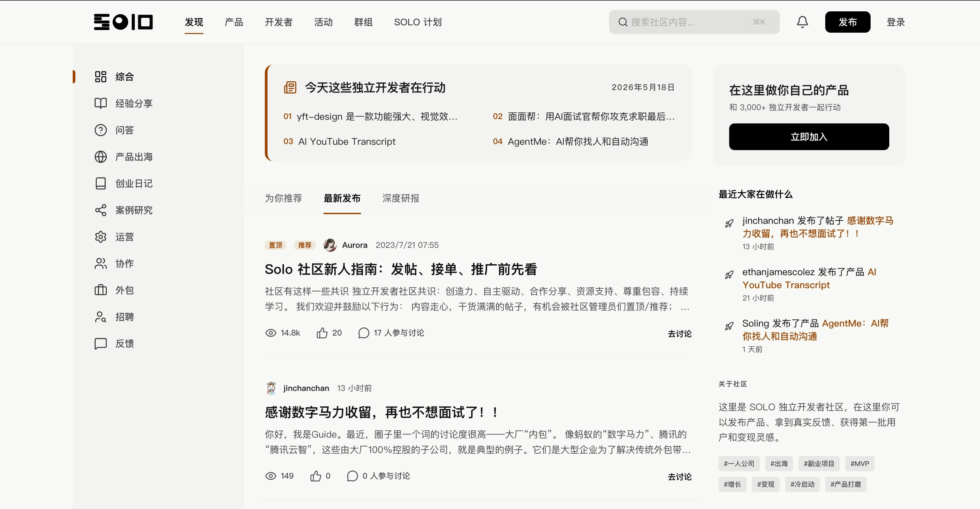Open SOLO 计划 in top navigation
This screenshot has width=980, height=509.
(418, 22)
